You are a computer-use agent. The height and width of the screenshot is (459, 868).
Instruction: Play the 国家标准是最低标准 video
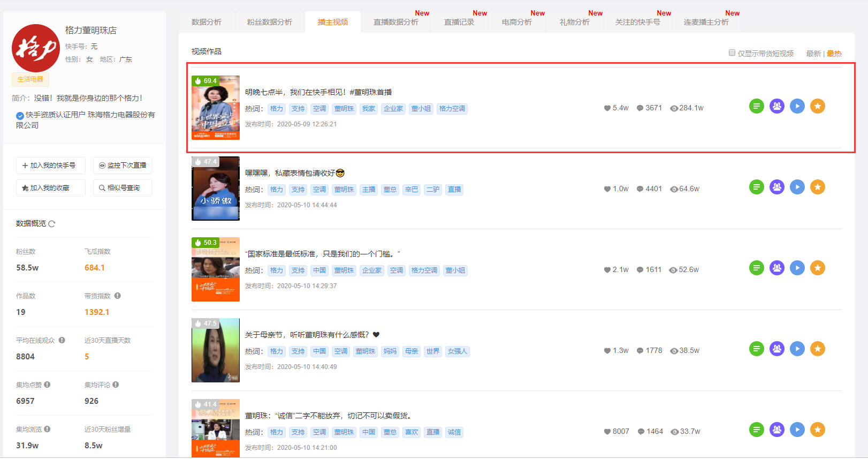797,268
